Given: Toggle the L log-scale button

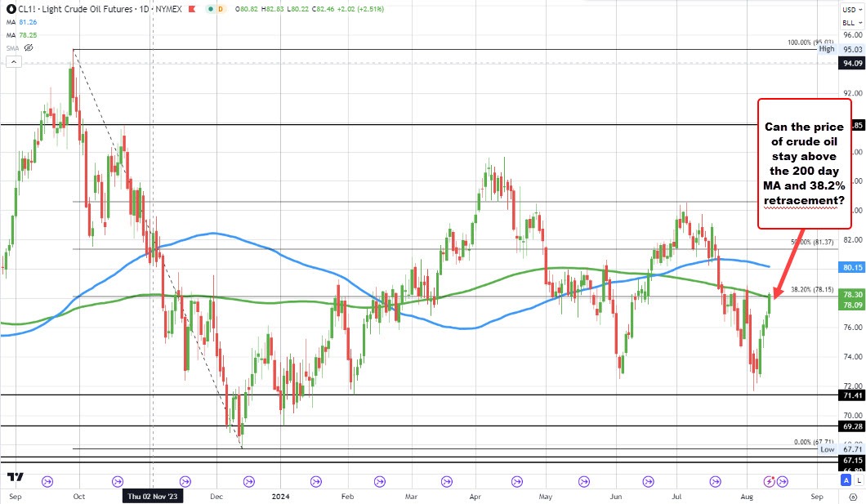Looking at the screenshot, I should [x=859, y=480].
